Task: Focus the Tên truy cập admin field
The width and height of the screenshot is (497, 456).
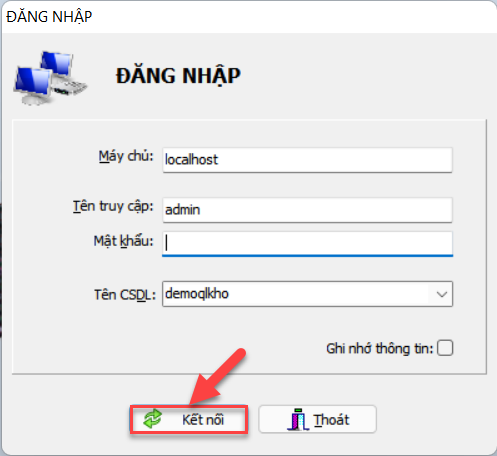Action: [x=307, y=210]
